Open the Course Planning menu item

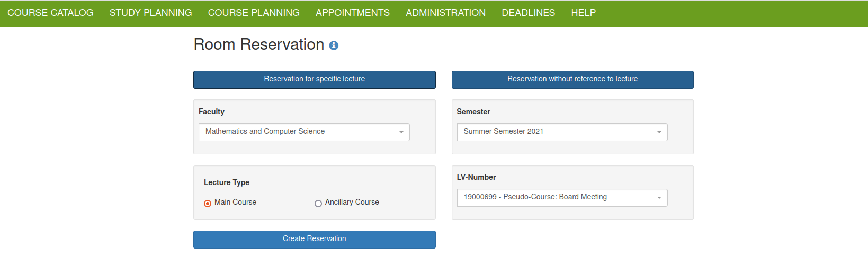(x=254, y=13)
